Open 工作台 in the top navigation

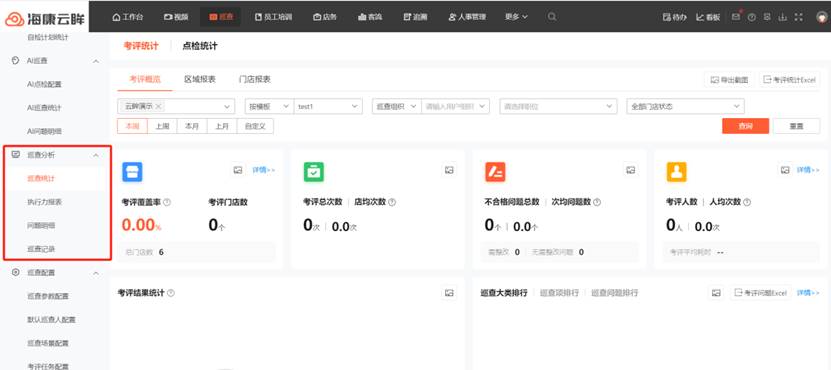128,17
